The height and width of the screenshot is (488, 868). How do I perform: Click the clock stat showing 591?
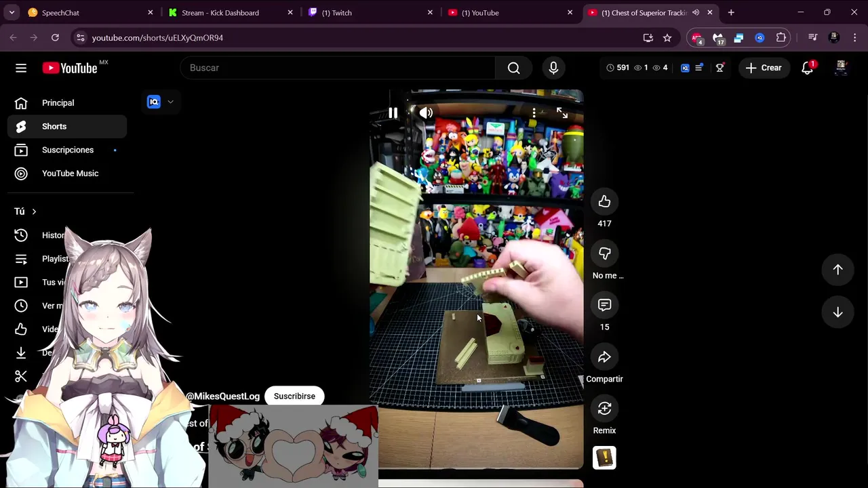[618, 68]
